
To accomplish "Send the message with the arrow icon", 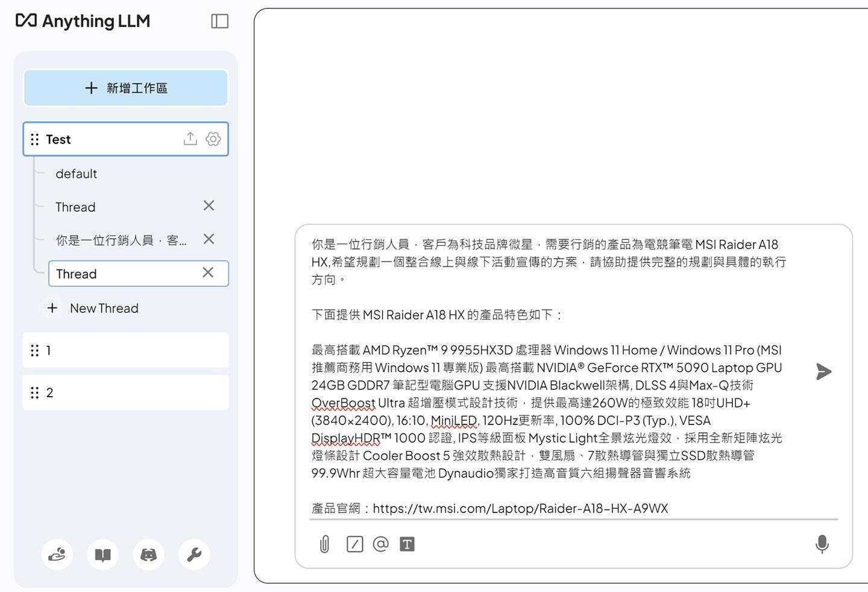I will [823, 371].
